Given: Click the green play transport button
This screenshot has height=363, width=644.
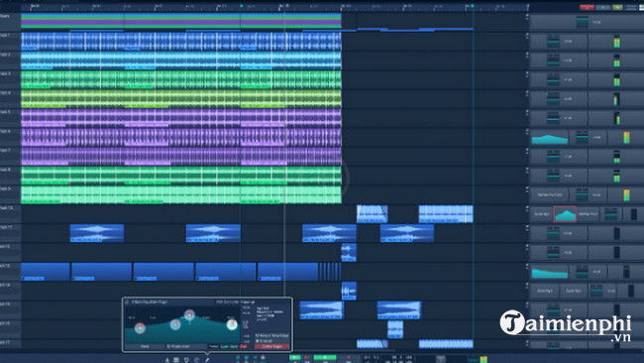Looking at the screenshot, I should 325,358.
